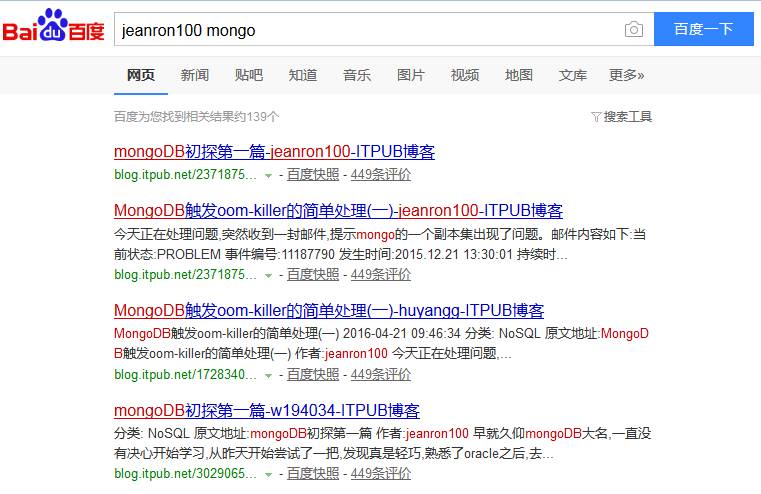Switch to the 新闻 tab

tap(195, 75)
